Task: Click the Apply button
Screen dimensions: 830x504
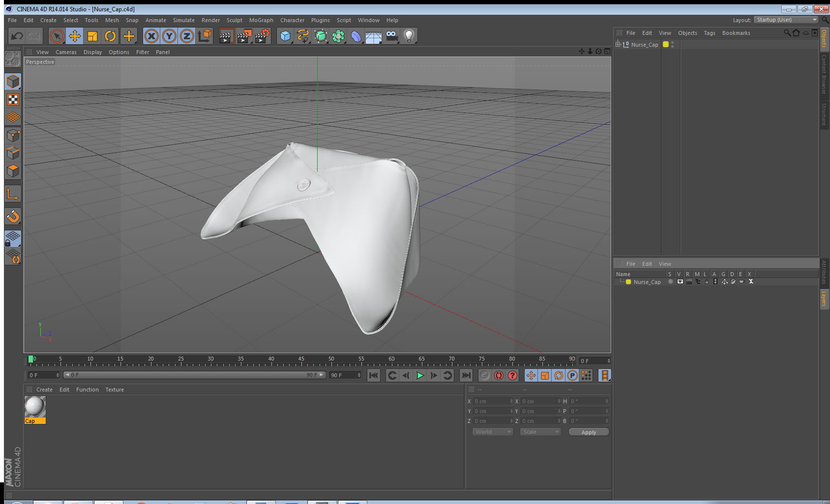Action: [x=589, y=432]
